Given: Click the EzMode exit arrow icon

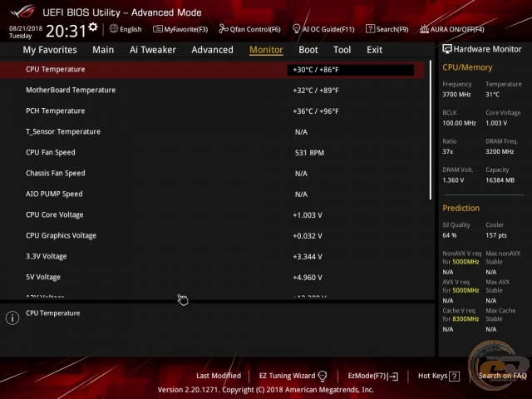Looking at the screenshot, I should pos(393,377).
